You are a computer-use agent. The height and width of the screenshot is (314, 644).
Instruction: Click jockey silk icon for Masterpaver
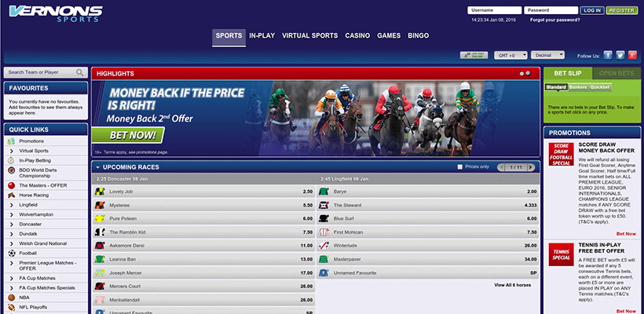(324, 259)
